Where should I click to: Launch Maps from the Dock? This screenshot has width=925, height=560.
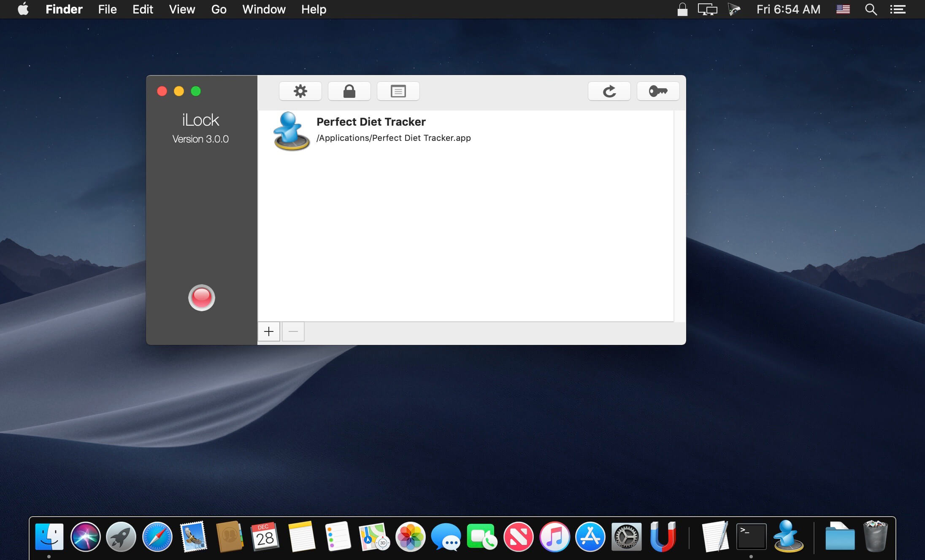click(374, 537)
